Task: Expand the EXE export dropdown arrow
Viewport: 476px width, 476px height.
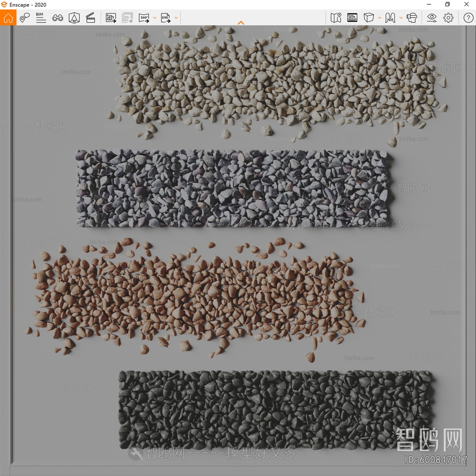Action: point(176,18)
